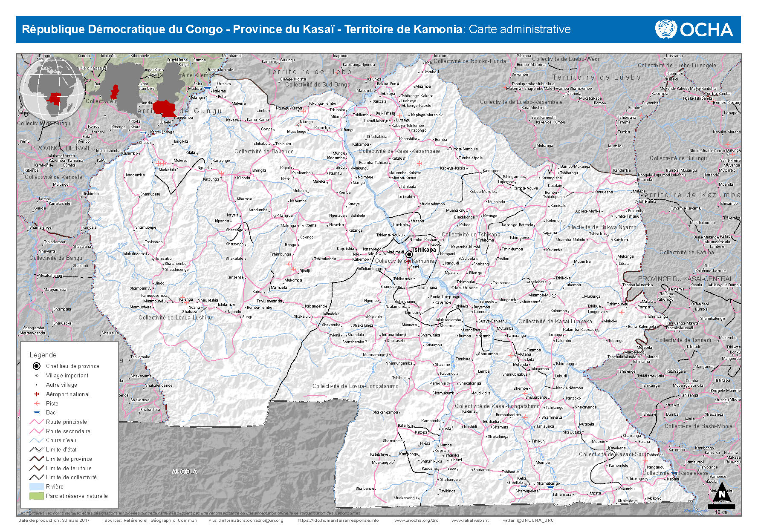Click the Limite d'état line symbol in legend
758x532 pixels.
pyautogui.click(x=37, y=449)
